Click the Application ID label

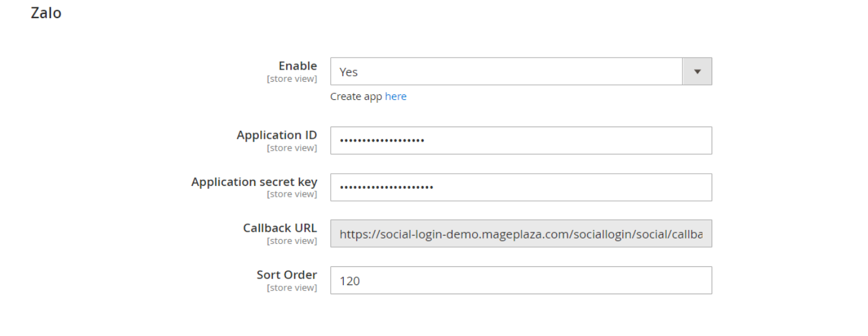(276, 135)
